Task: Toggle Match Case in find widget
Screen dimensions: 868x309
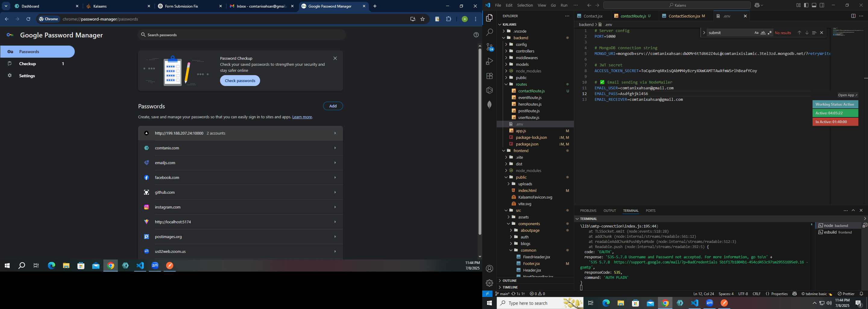Action: [x=756, y=33]
